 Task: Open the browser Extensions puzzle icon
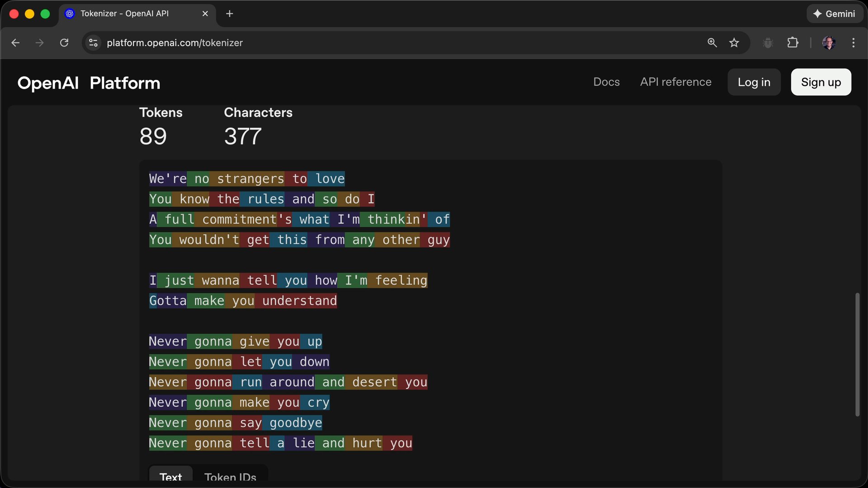[793, 42]
